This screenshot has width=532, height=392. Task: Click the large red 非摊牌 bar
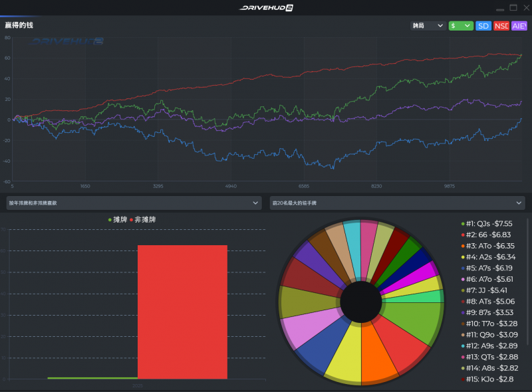tap(182, 312)
